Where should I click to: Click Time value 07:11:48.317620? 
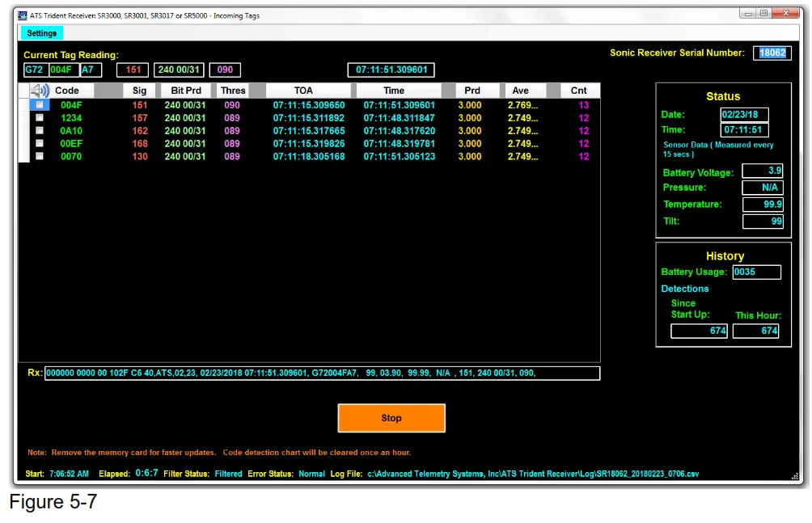[399, 131]
